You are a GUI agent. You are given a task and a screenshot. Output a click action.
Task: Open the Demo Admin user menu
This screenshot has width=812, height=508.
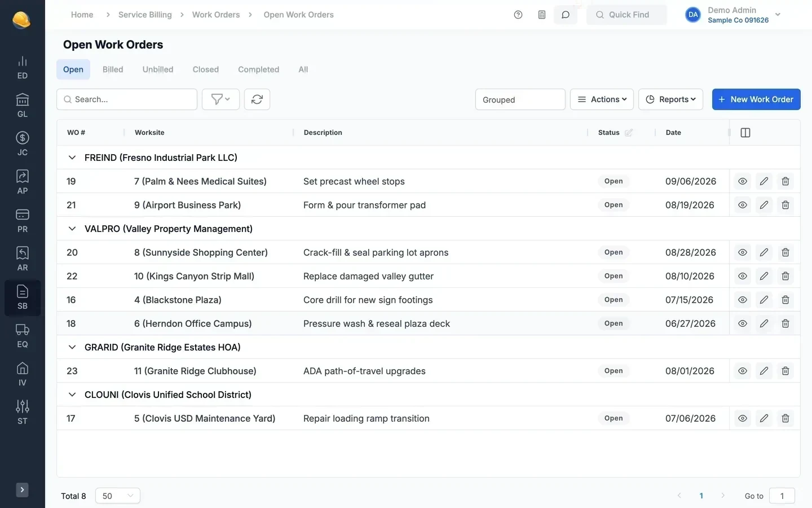733,15
